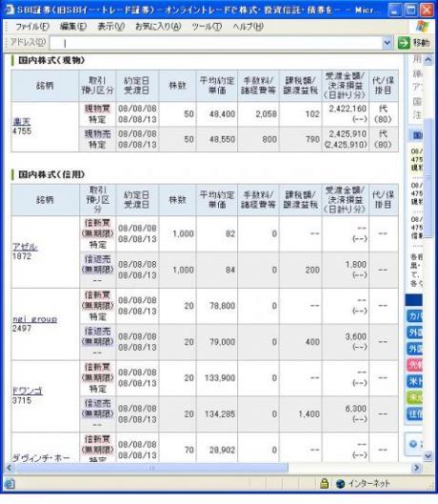Image resolution: width=438 pixels, height=504 pixels.
Task: Open the 表示(V) menu
Action: click(x=110, y=27)
